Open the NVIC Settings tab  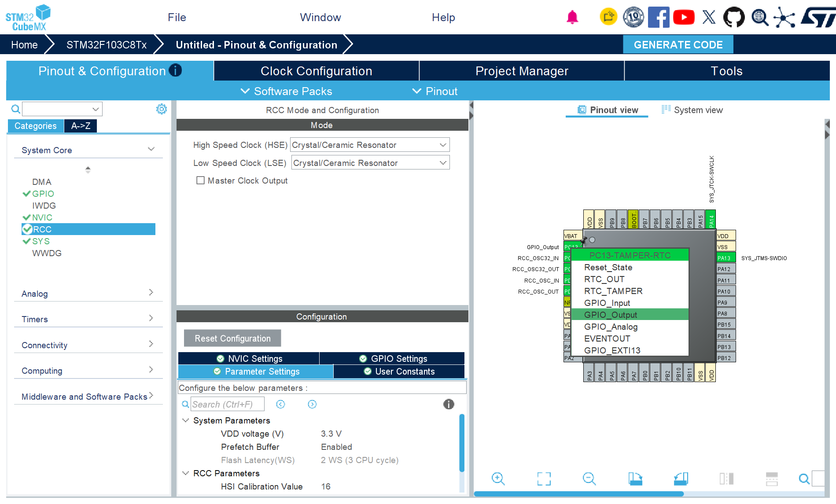pos(249,358)
